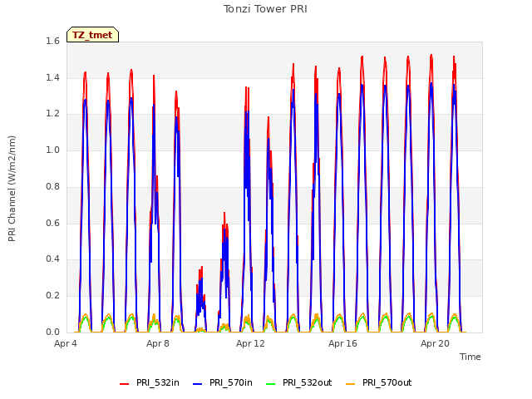Click the 1.6 y-axis tick label
Screen dimensions: 532x399
tap(52, 41)
